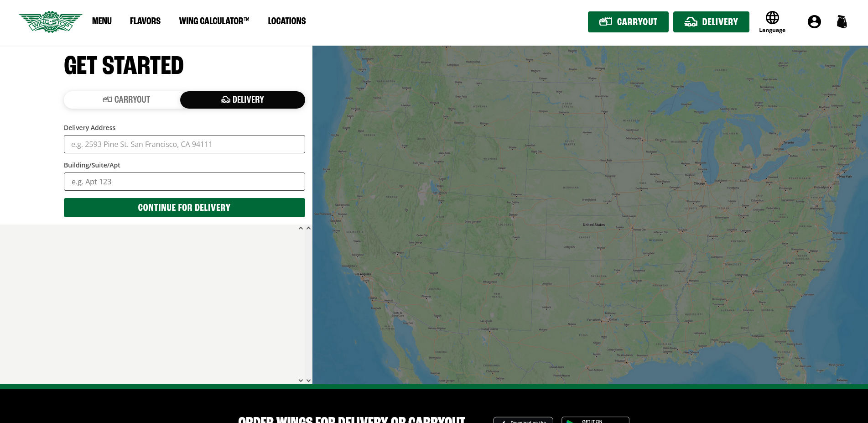Select the Delivery order toggle

242,100
